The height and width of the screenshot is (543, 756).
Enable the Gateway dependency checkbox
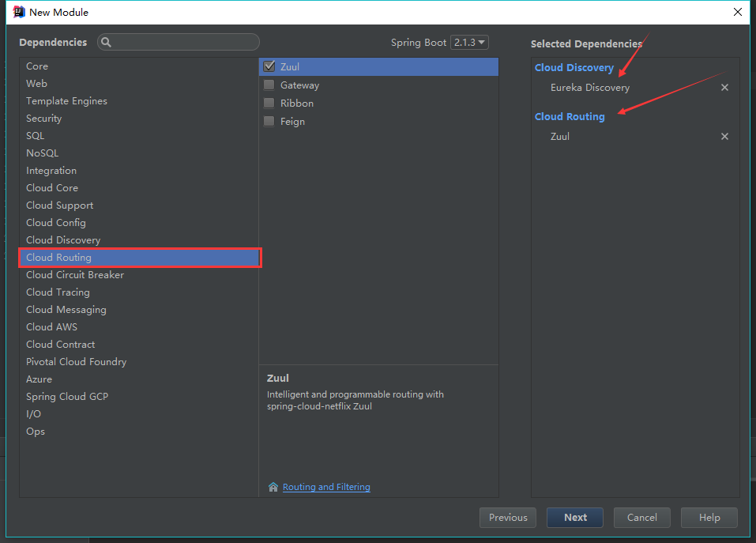tap(269, 85)
